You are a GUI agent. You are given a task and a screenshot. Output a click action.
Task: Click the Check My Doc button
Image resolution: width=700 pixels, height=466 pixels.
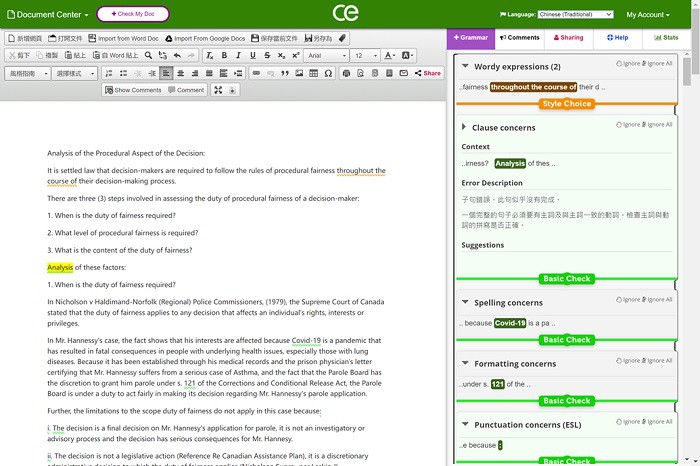tap(133, 15)
